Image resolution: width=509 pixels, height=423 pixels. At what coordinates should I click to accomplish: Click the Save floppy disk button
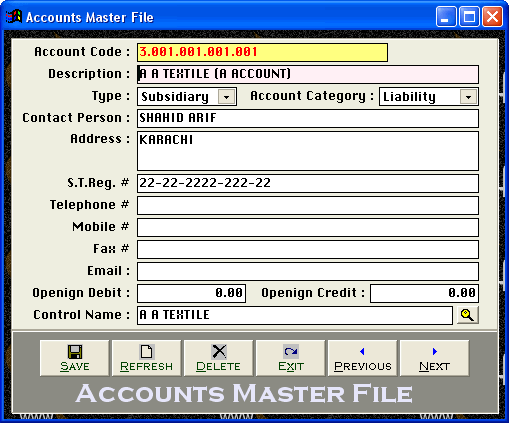[x=74, y=358]
